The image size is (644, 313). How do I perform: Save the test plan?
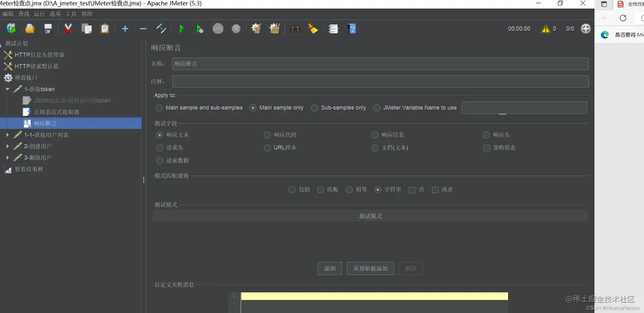(x=48, y=29)
